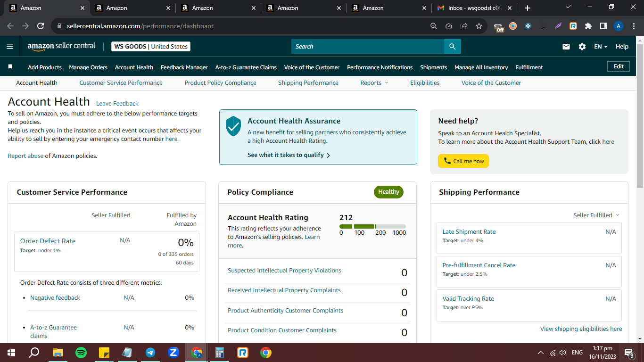
Task: Open Performance Notifications in the top navigation
Action: [x=380, y=67]
